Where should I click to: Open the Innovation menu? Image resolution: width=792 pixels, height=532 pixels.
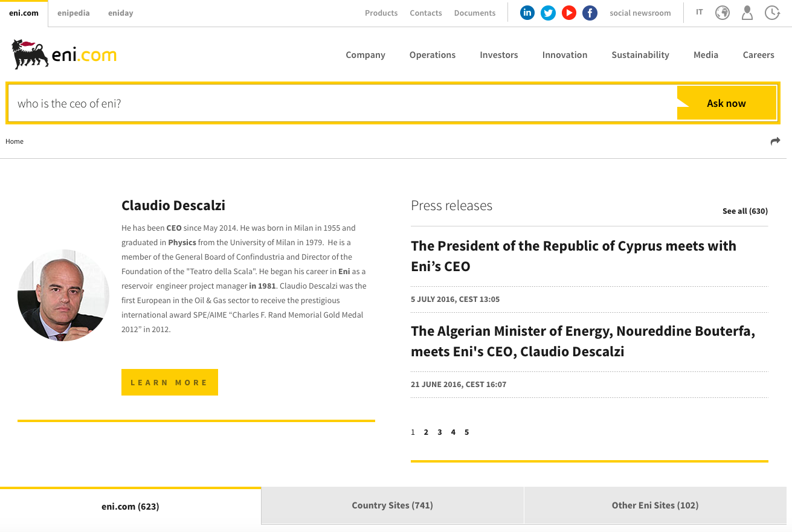pos(565,55)
